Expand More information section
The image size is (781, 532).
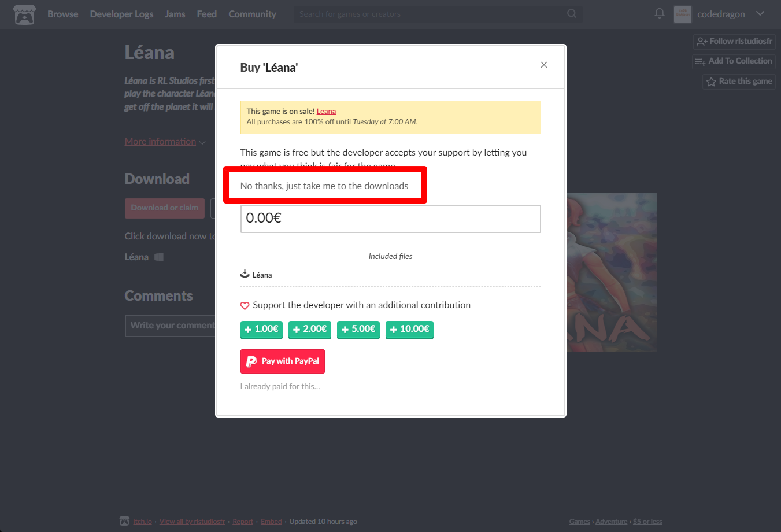[x=165, y=142]
